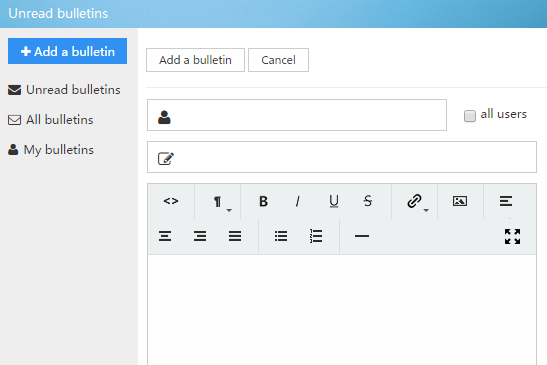Align text to the left
The image size is (547, 365).
coord(506,201)
